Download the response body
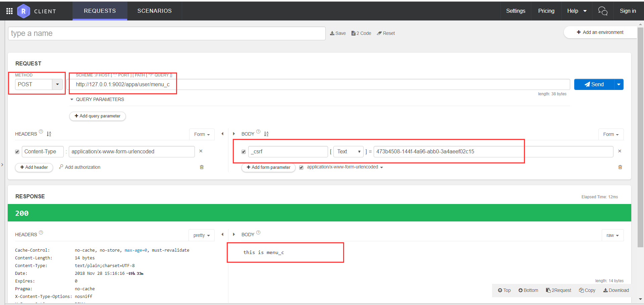This screenshot has height=305, width=644. pyautogui.click(x=616, y=290)
